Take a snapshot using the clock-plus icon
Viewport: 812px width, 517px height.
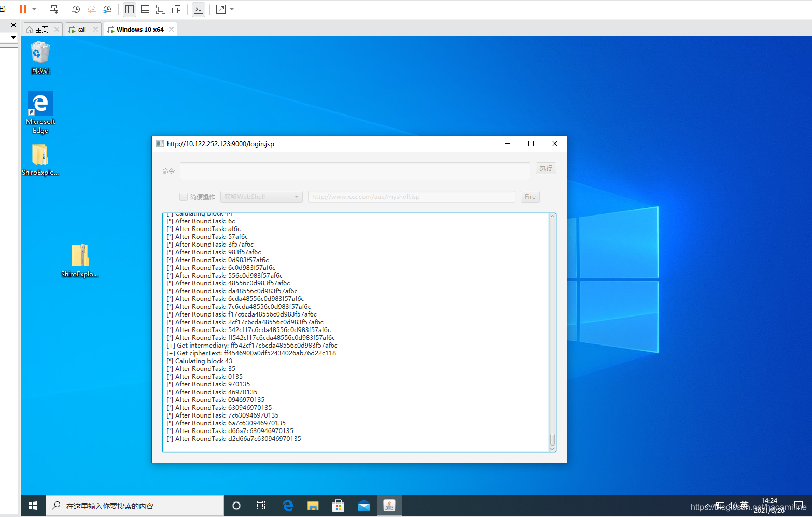[76, 9]
